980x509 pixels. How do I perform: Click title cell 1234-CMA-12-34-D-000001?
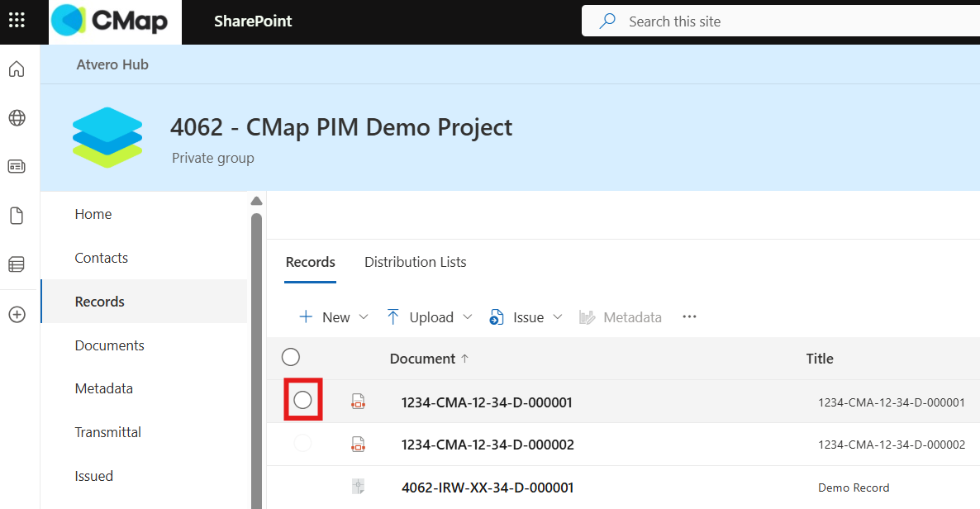coord(892,402)
